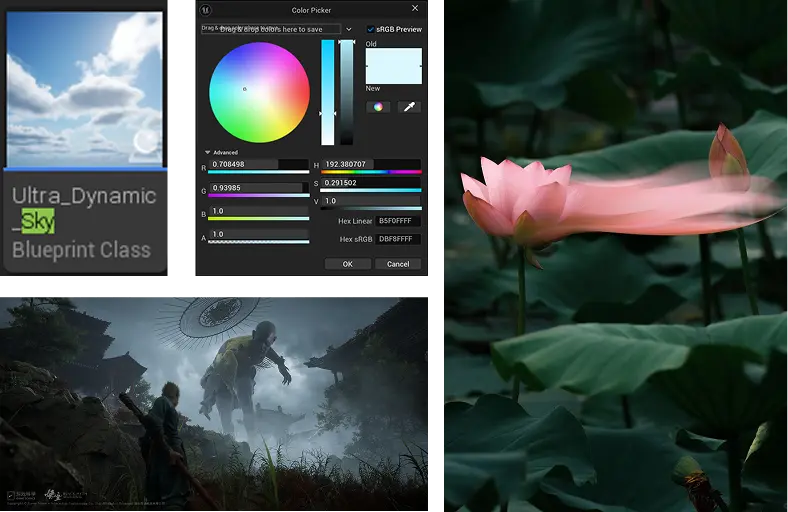
Task: Click the Old/New color preview swatch
Action: 393,66
